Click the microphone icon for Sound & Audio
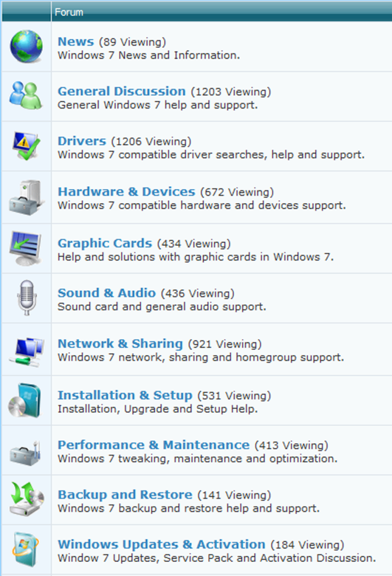The width and height of the screenshot is (392, 576). point(26,298)
